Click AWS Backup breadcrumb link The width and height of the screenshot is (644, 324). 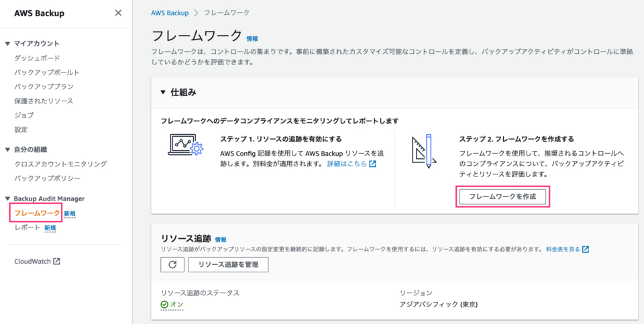(170, 13)
